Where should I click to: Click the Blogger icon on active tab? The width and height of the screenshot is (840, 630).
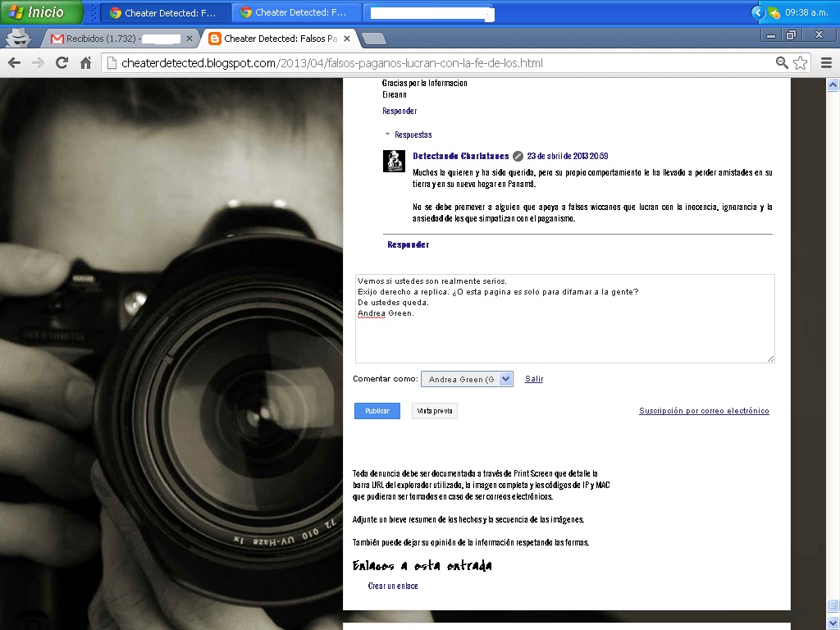[x=214, y=39]
